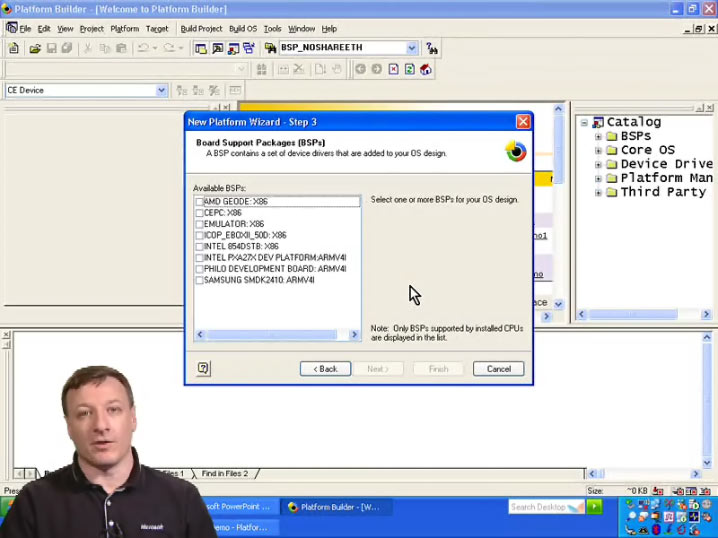The height and width of the screenshot is (538, 718).
Task: Tick the SAMSUNG SMDK2410: ARMV4I checkbox
Action: (200, 281)
